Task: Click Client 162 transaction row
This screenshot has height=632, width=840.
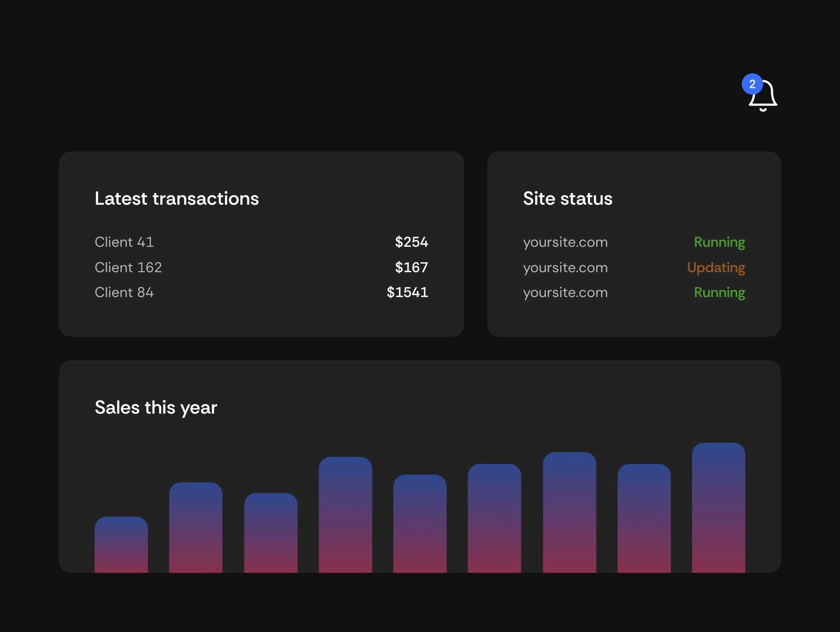Action: coord(128,267)
